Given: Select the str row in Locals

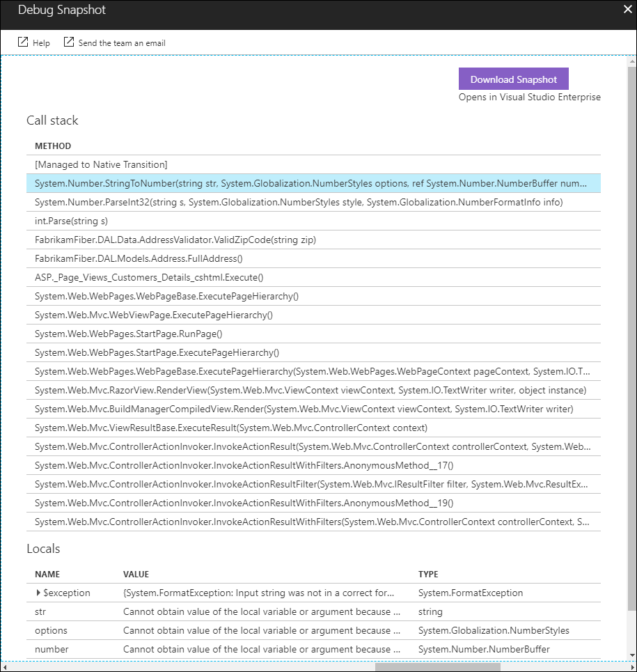Looking at the screenshot, I should tap(209, 611).
